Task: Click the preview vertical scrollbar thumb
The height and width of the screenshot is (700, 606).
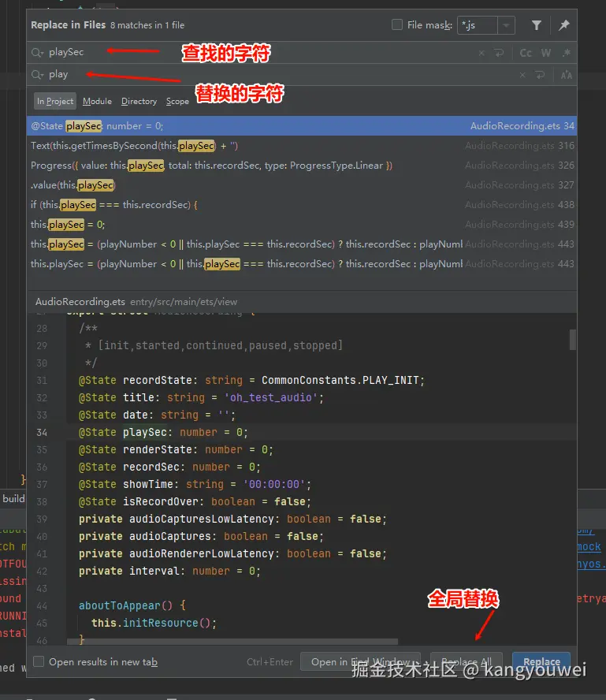Action: pyautogui.click(x=573, y=339)
